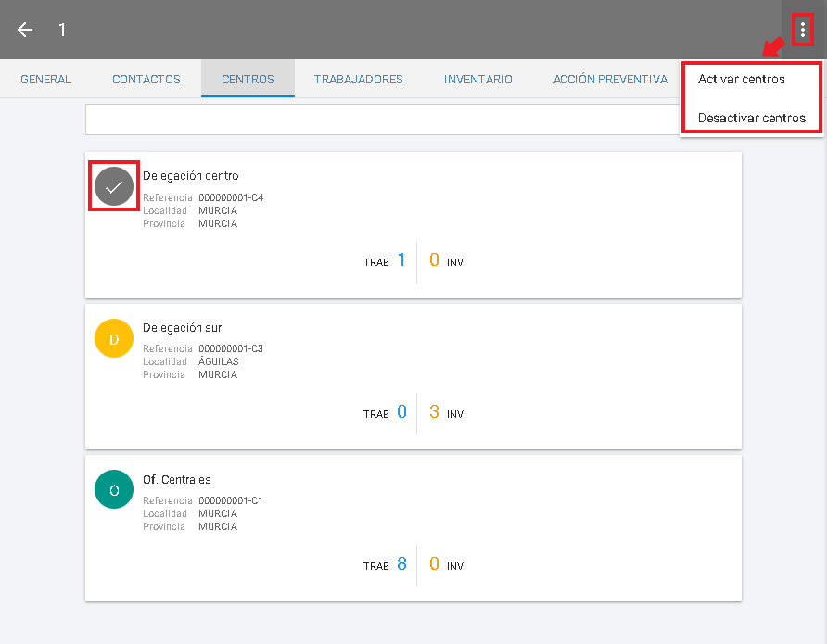Select the green Of. Centrales avatar
This screenshot has height=644, width=827.
114,490
